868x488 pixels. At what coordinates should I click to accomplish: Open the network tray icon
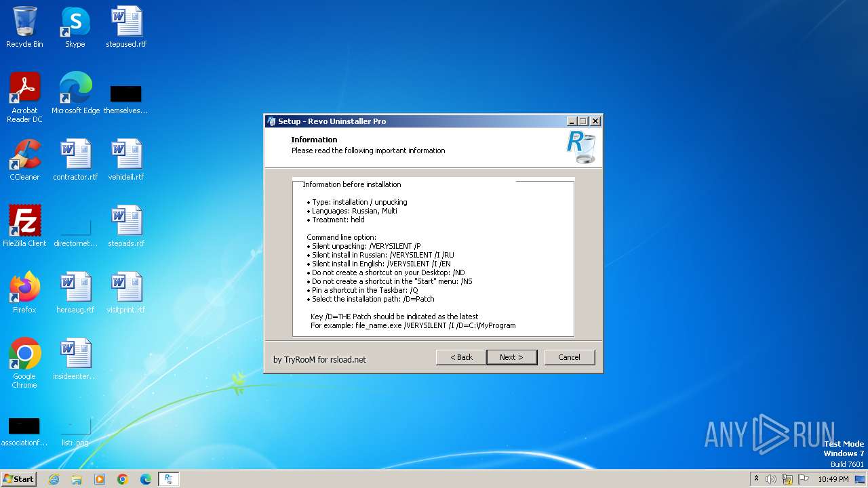coord(787,479)
